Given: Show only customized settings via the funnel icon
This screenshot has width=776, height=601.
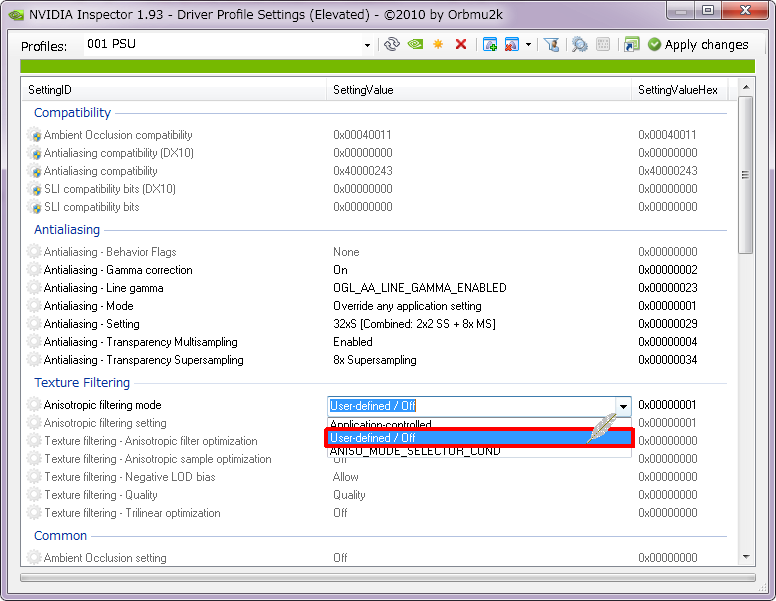Looking at the screenshot, I should pos(552,45).
